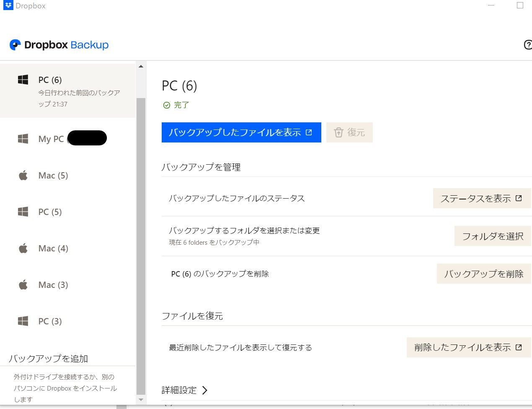This screenshot has height=409, width=532.
Task: Open バックアップしたファイルを表示 in browser
Action: click(x=241, y=132)
